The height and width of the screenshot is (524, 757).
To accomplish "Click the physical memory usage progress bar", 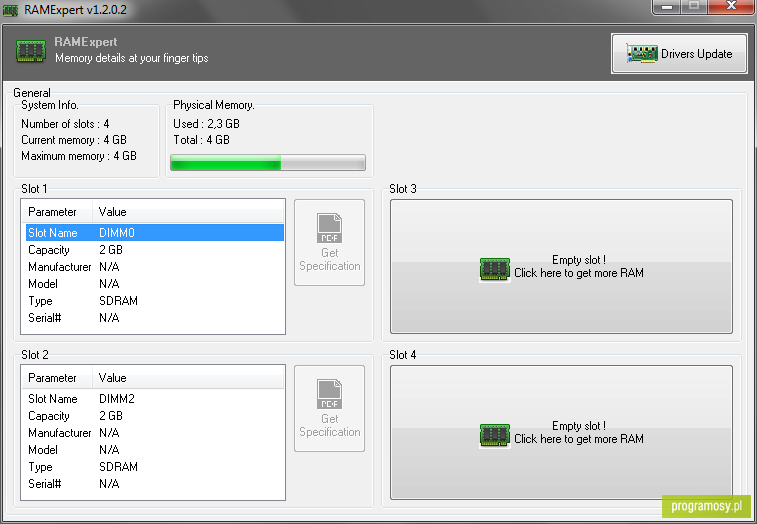I will coord(268,163).
